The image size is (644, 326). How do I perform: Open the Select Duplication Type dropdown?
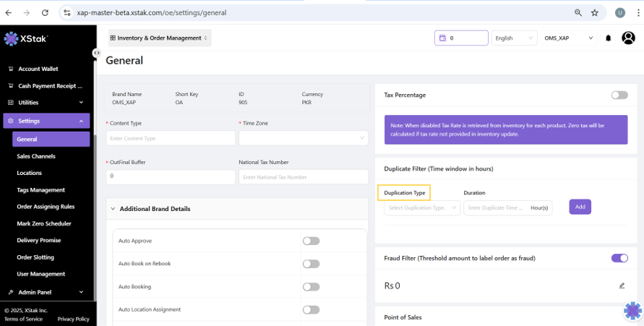click(x=422, y=207)
